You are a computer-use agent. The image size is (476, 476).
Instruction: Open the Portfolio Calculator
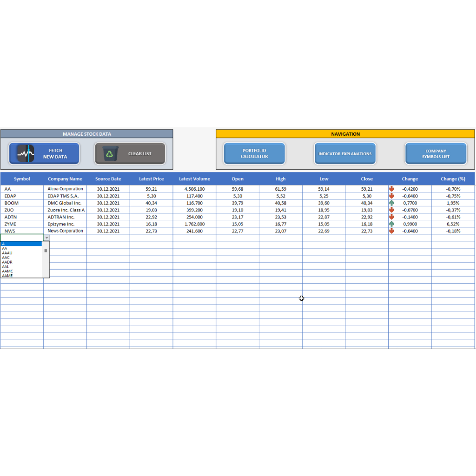coord(254,153)
